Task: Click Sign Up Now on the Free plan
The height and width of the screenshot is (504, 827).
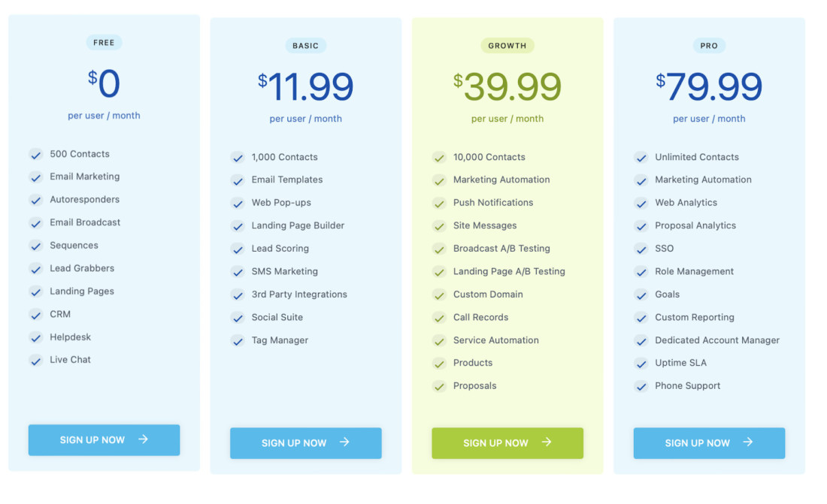Action: pos(104,439)
